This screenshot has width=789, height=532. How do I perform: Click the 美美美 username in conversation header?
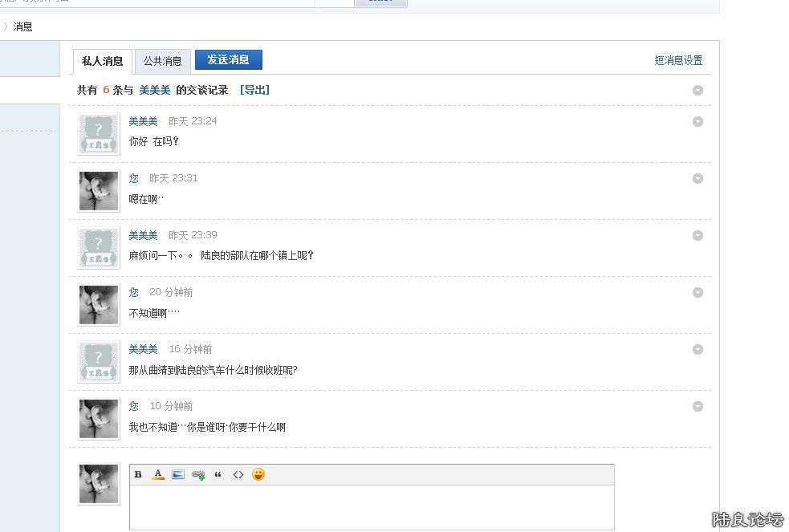(154, 90)
